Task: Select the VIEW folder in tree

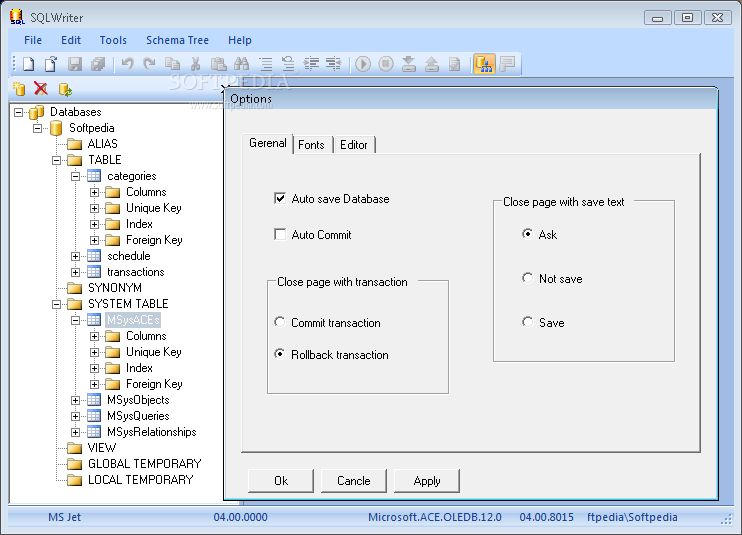Action: click(x=102, y=448)
